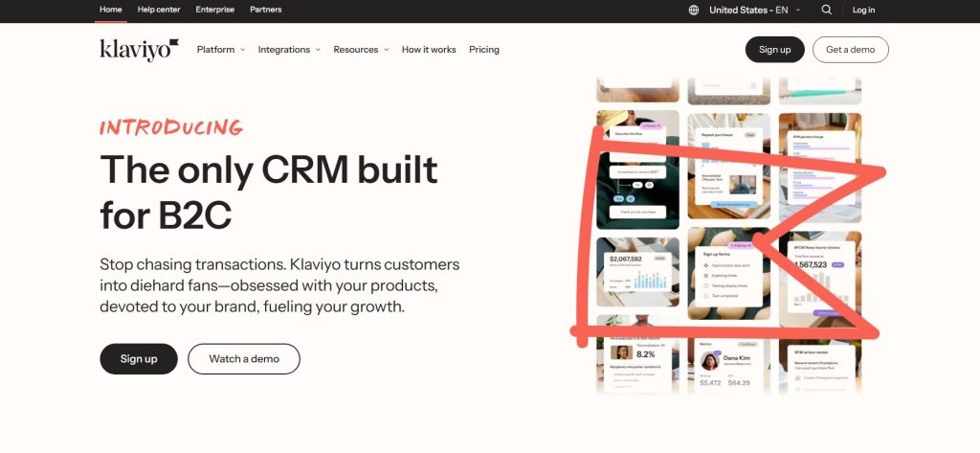Switch to the Partners tab

coord(266,10)
